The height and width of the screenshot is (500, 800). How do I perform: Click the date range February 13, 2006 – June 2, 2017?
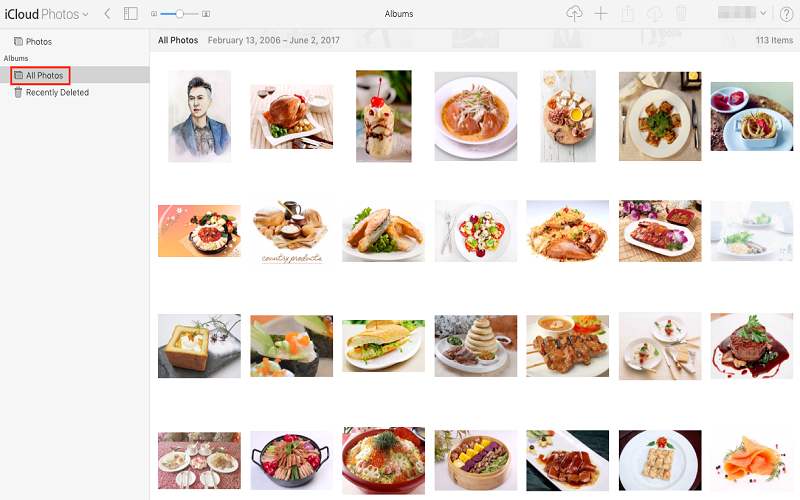[273, 40]
